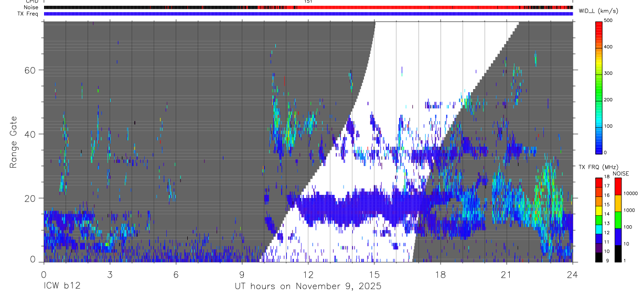Click the 15 hour tick on UT axis
Viewport: 644px width, 297px height.
(x=374, y=274)
